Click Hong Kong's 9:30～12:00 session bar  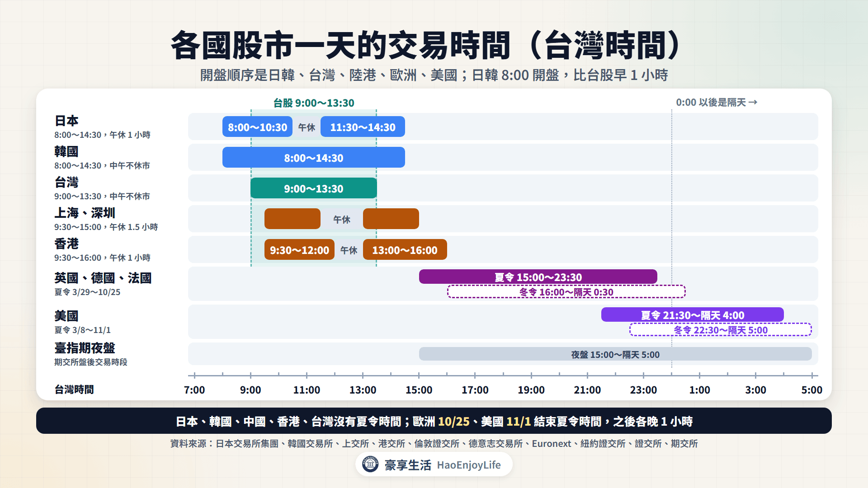[299, 250]
